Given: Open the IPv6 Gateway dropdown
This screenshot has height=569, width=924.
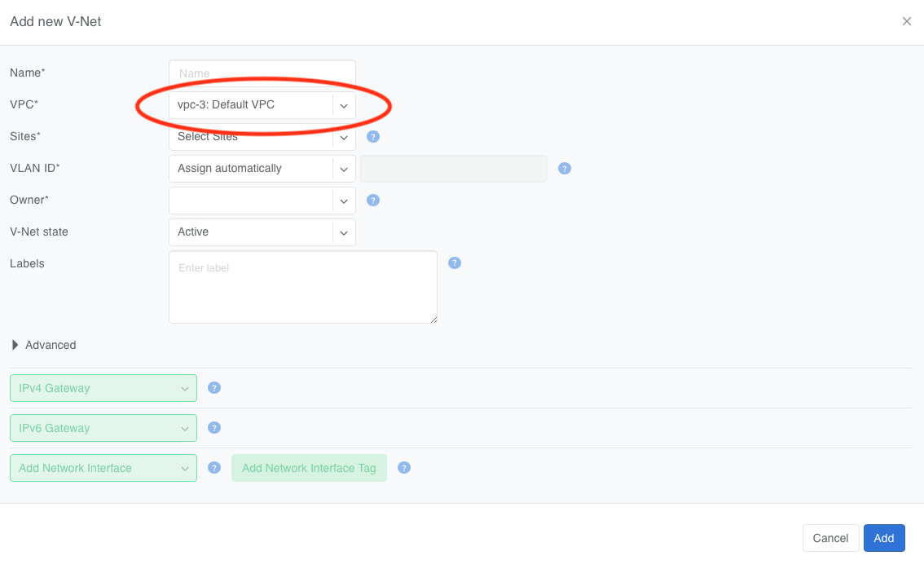Looking at the screenshot, I should [103, 428].
